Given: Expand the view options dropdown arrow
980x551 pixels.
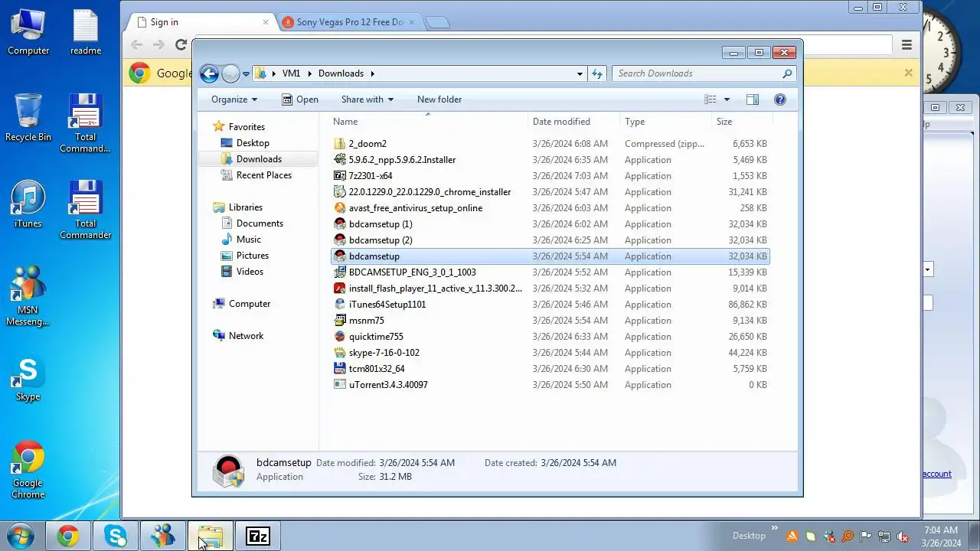Looking at the screenshot, I should tap(727, 99).
